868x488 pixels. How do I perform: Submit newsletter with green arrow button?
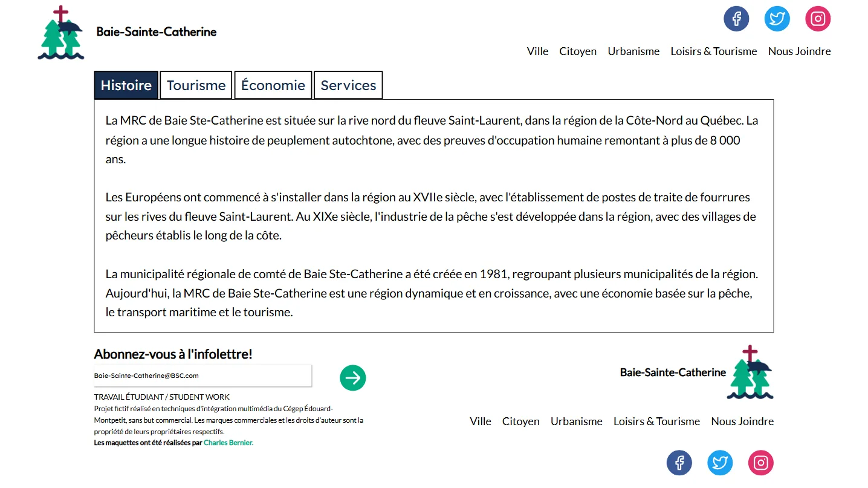(353, 378)
